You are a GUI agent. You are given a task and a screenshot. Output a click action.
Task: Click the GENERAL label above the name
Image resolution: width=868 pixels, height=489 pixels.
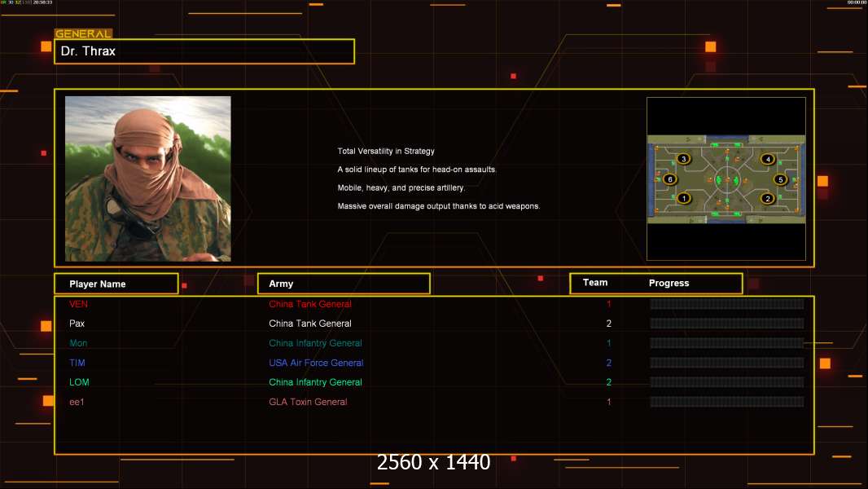tap(83, 33)
